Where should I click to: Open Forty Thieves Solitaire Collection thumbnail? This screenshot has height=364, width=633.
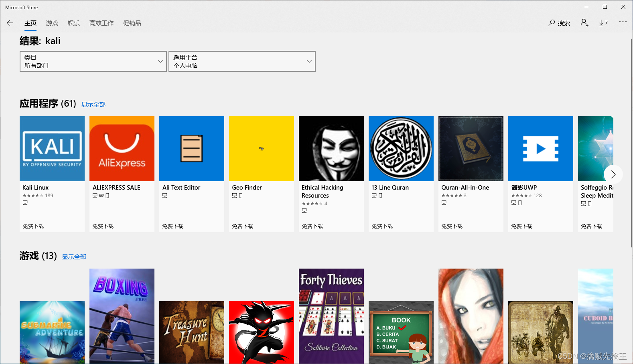[x=331, y=316]
